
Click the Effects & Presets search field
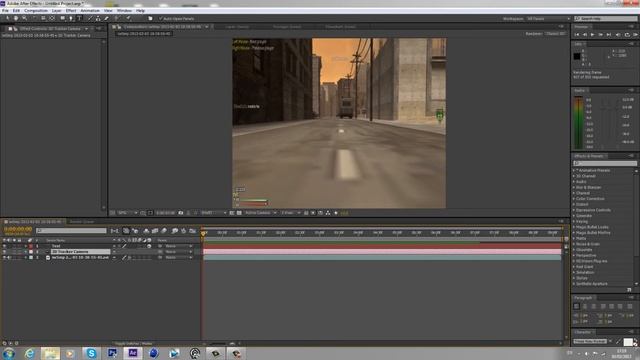click(605, 163)
